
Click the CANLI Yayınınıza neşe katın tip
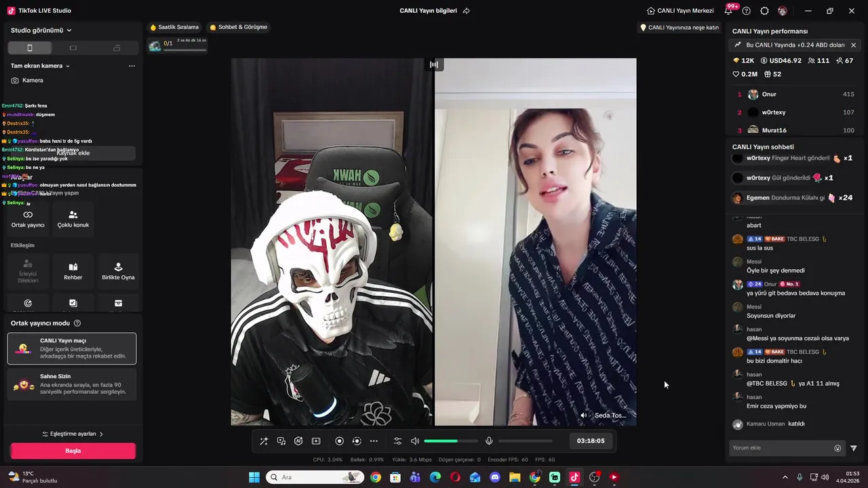click(x=679, y=28)
